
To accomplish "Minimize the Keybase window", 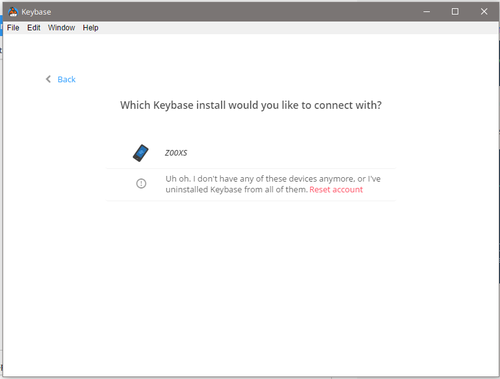I will point(426,12).
